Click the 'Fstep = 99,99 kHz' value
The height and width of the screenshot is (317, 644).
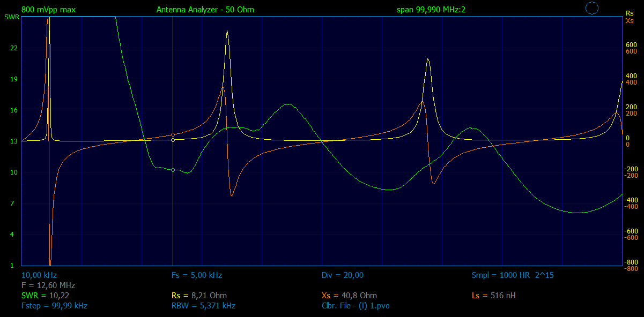(x=54, y=306)
